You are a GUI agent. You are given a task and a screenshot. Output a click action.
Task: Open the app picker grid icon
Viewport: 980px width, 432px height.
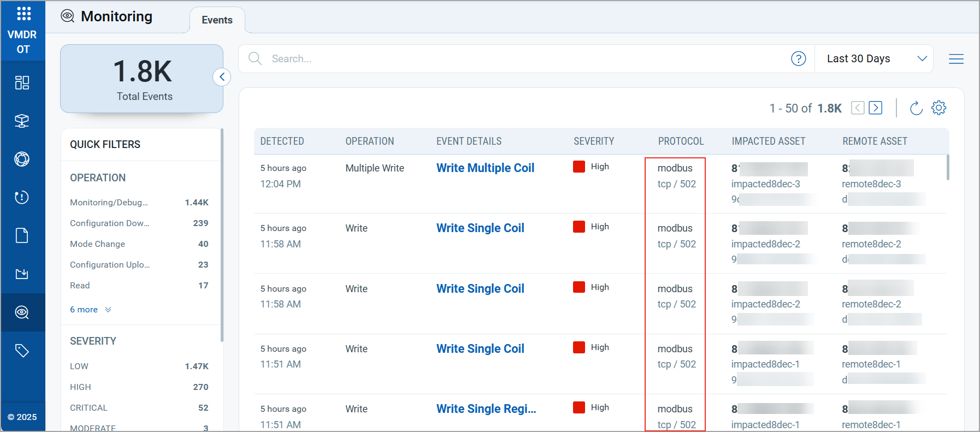(x=23, y=14)
